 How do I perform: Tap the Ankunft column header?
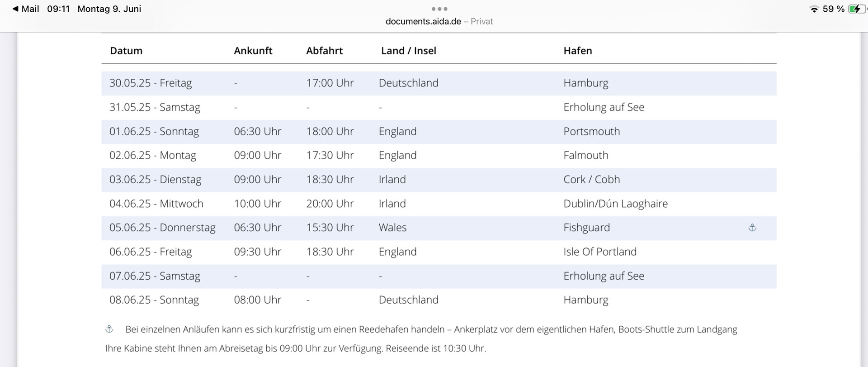(253, 51)
